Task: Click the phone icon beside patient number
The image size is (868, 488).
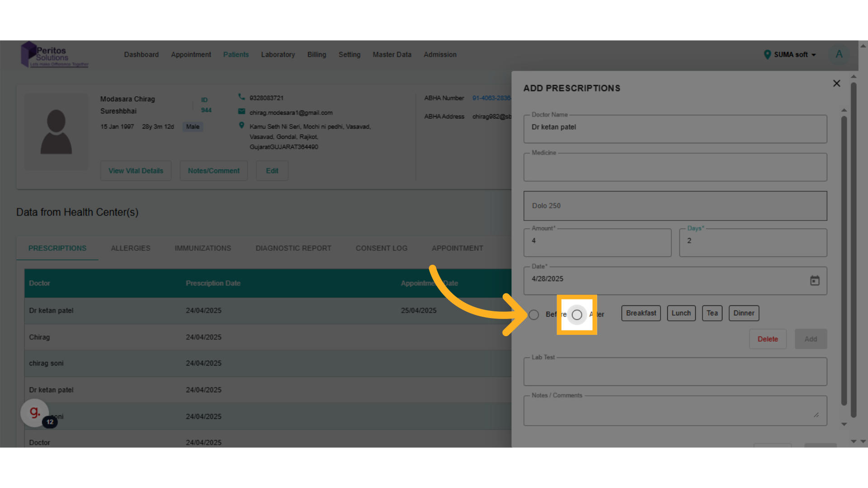Action: click(x=241, y=97)
